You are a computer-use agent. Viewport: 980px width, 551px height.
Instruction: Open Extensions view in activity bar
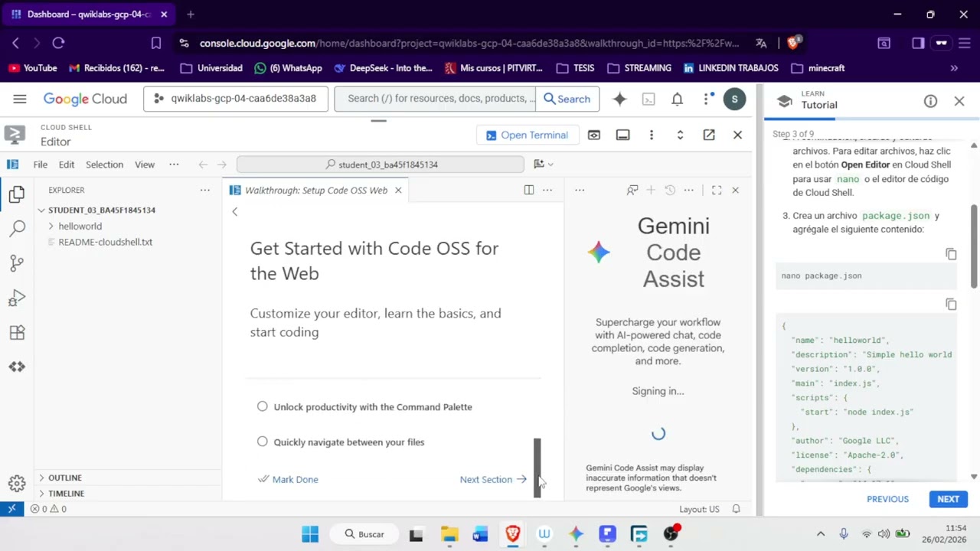coord(17,332)
